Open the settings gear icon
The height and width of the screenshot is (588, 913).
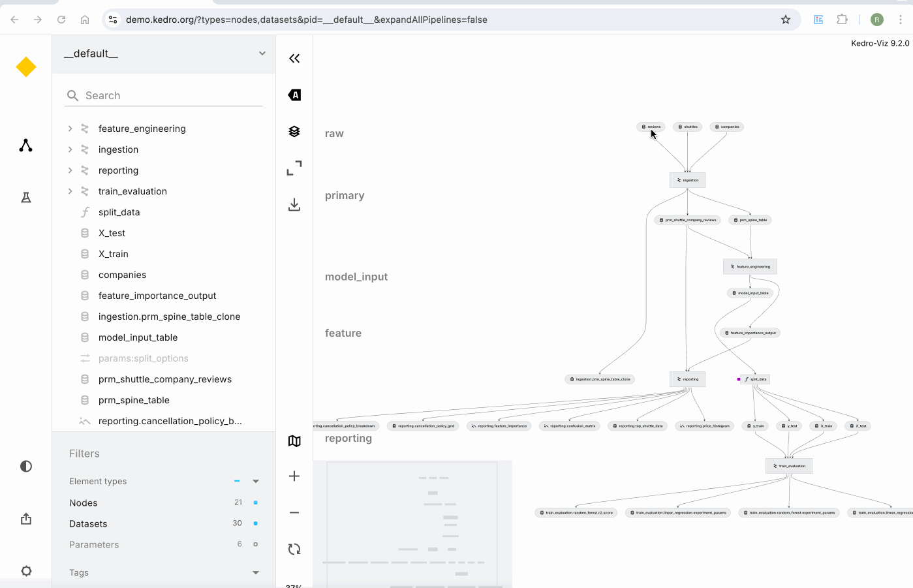pyautogui.click(x=26, y=571)
